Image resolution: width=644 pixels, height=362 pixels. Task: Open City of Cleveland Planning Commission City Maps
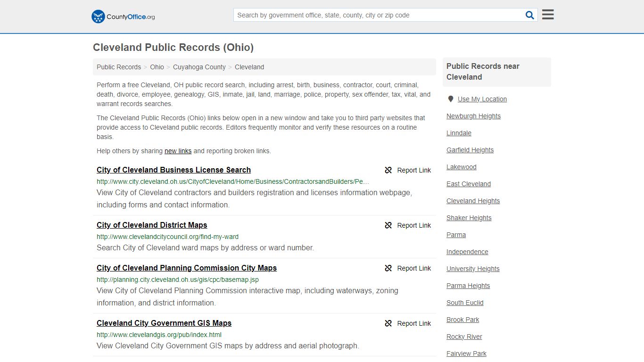(187, 268)
